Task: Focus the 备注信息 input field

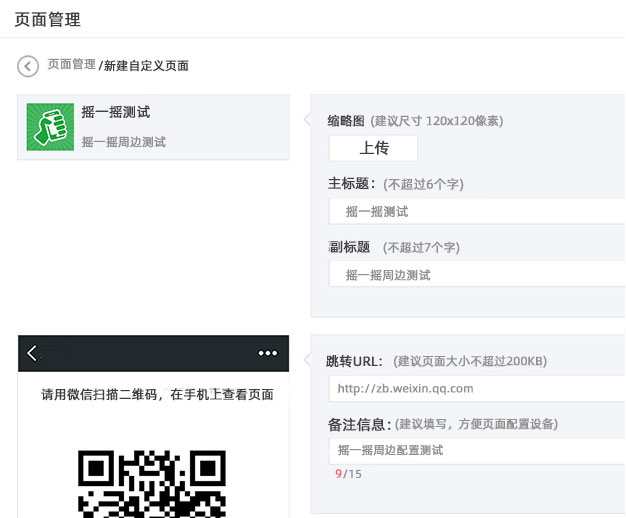Action: (477, 451)
